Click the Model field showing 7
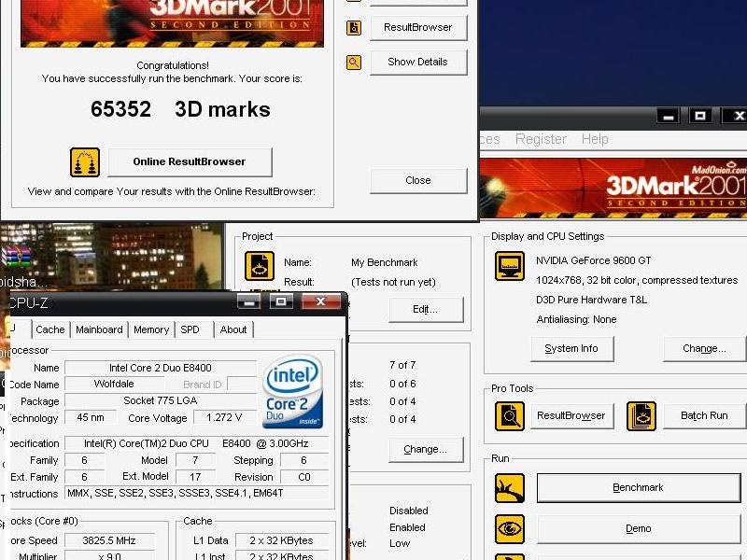747x560 pixels. pyautogui.click(x=195, y=460)
